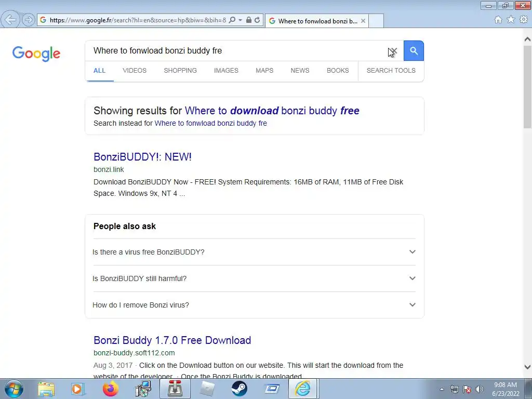Open the Windows Start menu orb
Image resolution: width=532 pixels, height=399 pixels.
[14, 389]
